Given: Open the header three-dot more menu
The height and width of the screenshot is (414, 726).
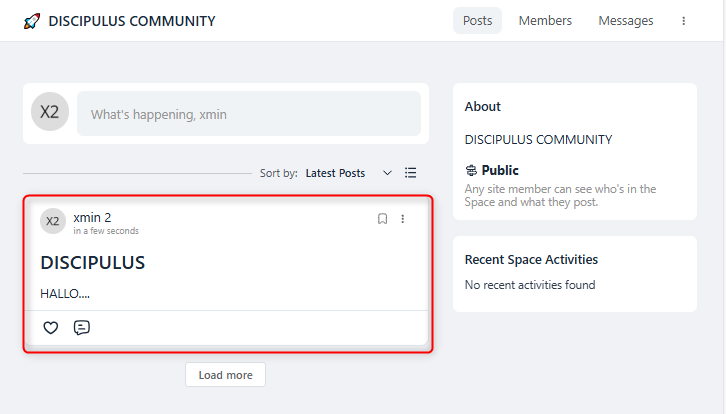Looking at the screenshot, I should (x=684, y=21).
